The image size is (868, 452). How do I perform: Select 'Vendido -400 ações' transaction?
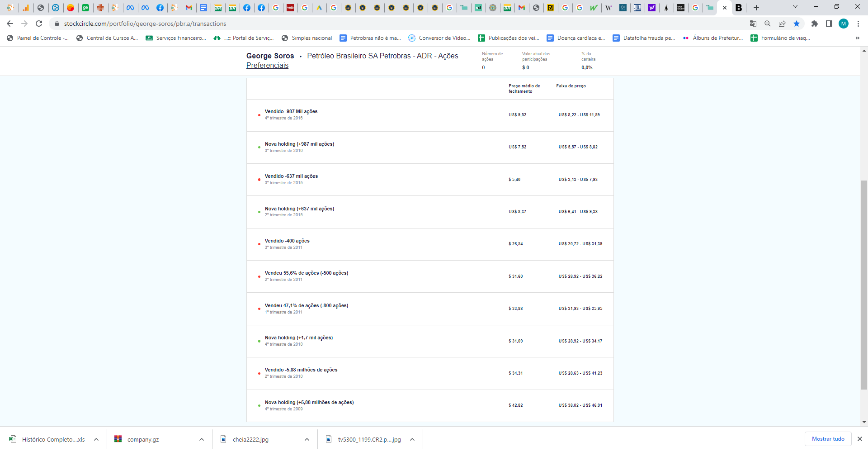[x=430, y=244]
